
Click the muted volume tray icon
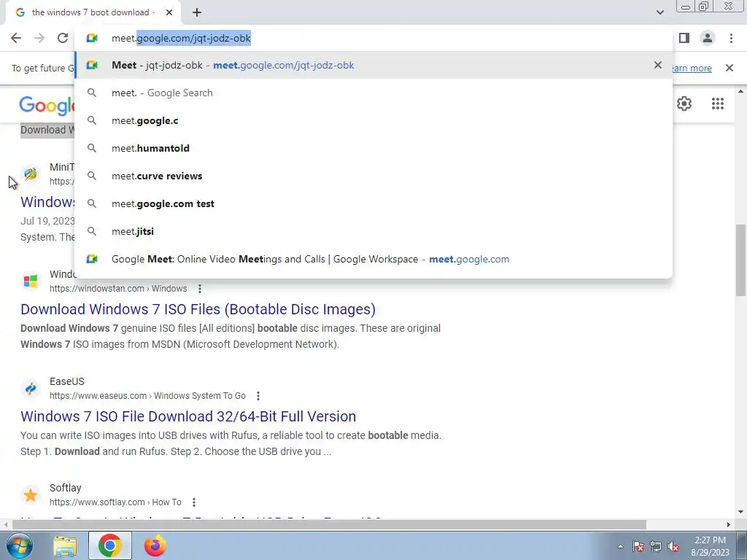(673, 546)
